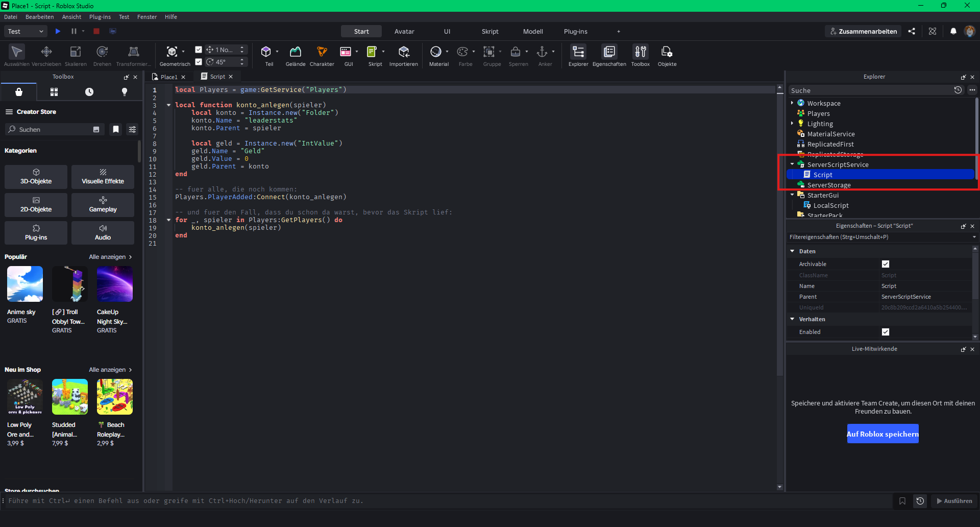Fold the konto_anlegen function in editor
This screenshot has height=527, width=980.
point(169,105)
